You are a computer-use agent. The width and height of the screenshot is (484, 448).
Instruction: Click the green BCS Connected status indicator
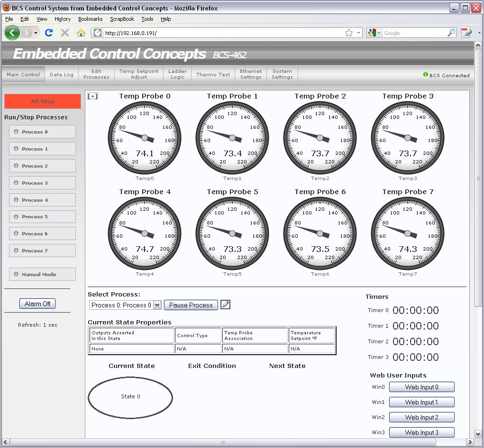tap(426, 75)
